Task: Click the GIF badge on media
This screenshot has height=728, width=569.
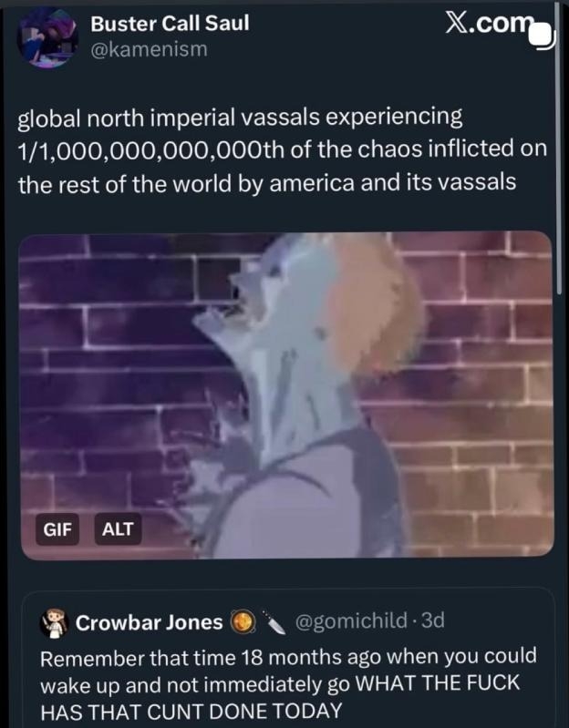Action: tap(57, 528)
